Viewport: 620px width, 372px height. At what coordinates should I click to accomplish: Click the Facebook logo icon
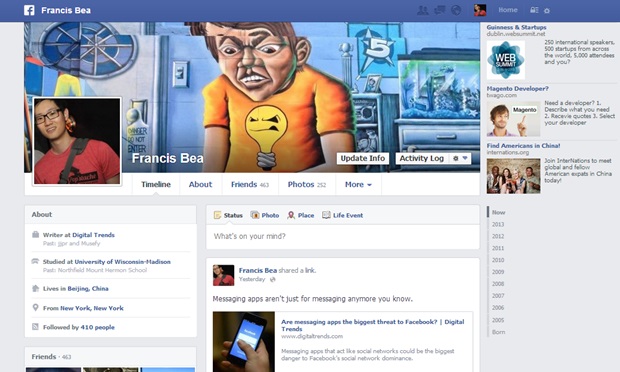pyautogui.click(x=29, y=10)
